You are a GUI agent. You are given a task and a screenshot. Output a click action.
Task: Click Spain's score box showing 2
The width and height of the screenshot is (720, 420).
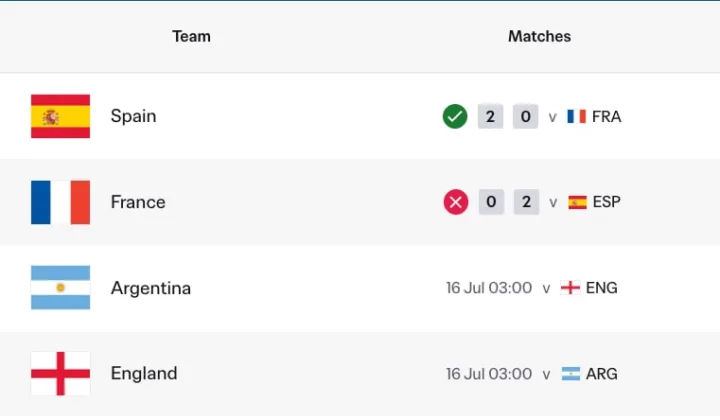click(490, 117)
